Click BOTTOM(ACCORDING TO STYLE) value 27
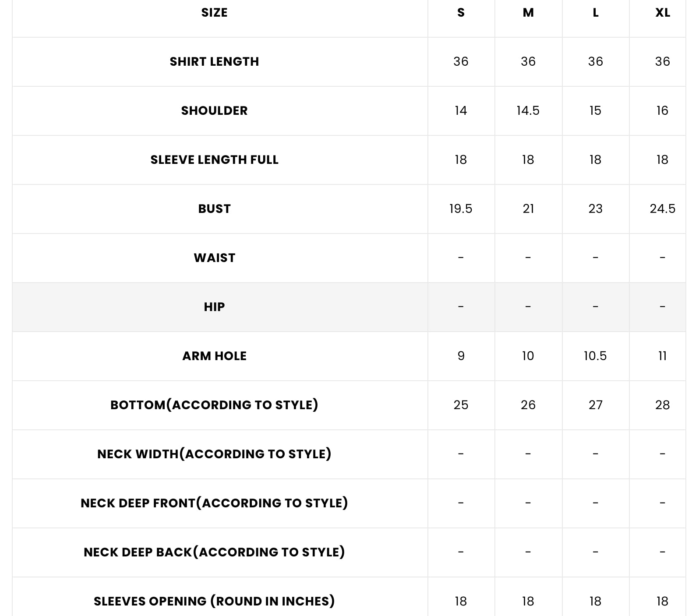The height and width of the screenshot is (616, 699). (595, 405)
